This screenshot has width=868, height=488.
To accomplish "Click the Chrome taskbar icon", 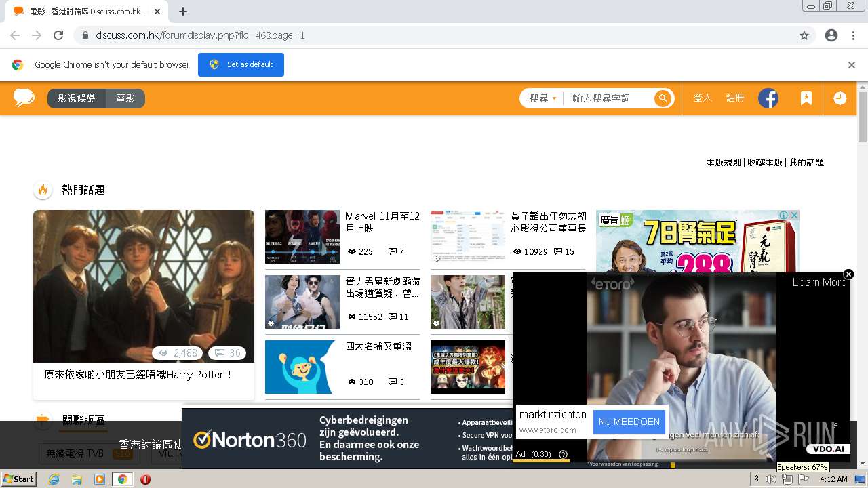I will [x=122, y=479].
